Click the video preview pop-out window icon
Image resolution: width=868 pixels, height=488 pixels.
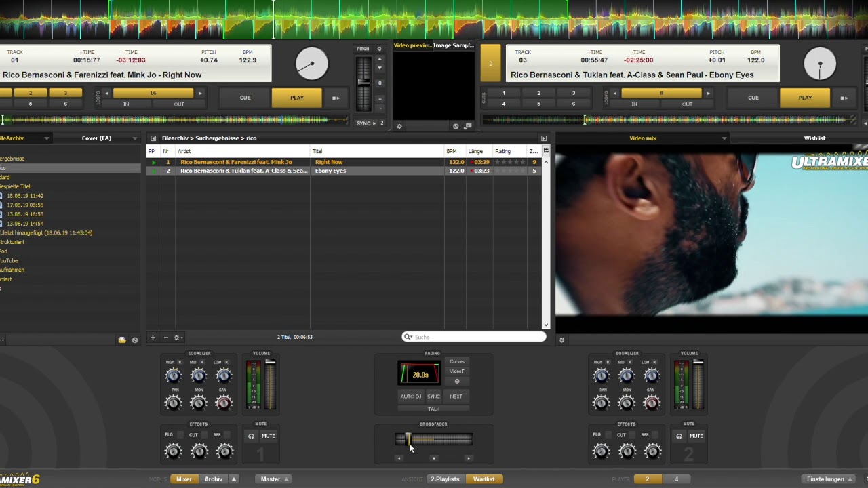[467, 126]
